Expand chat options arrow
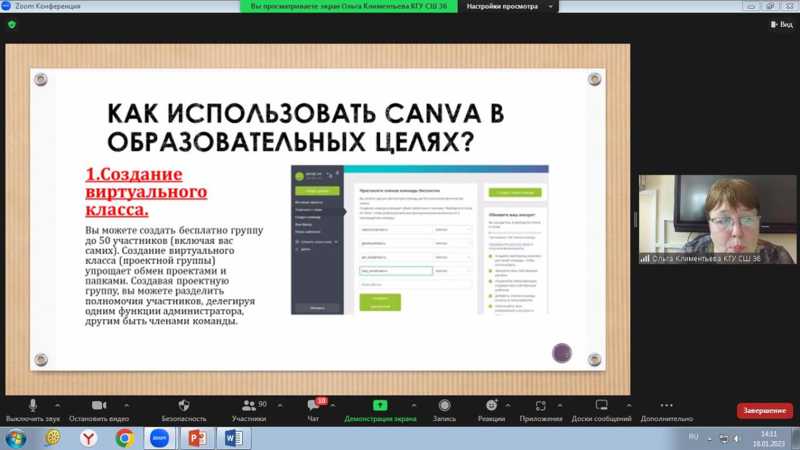The height and width of the screenshot is (450, 800). (333, 405)
